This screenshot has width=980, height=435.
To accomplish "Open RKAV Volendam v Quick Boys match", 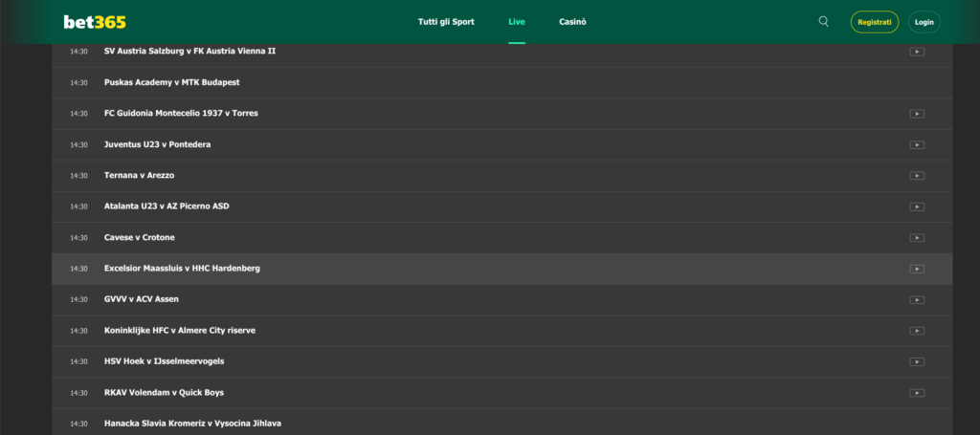I will coord(164,393).
